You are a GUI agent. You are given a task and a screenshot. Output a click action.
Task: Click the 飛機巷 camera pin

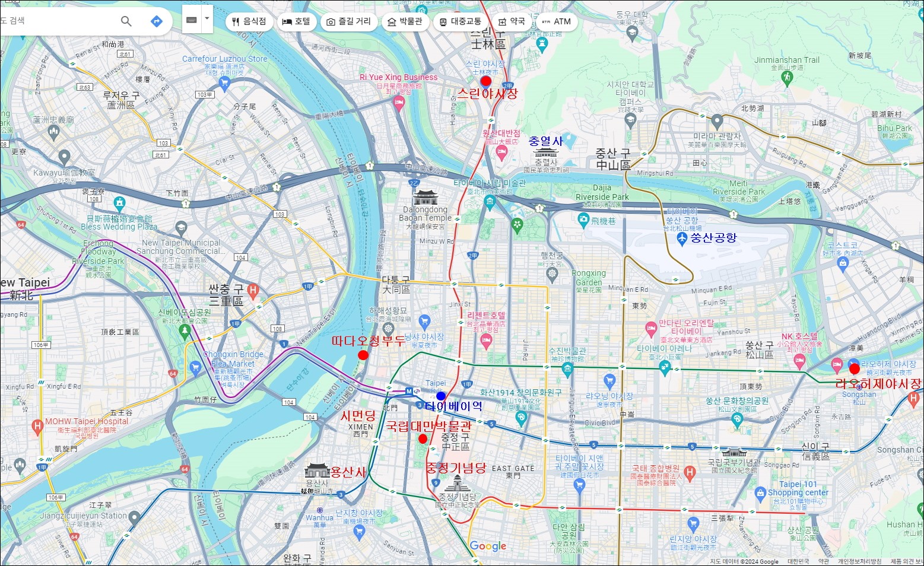583,220
